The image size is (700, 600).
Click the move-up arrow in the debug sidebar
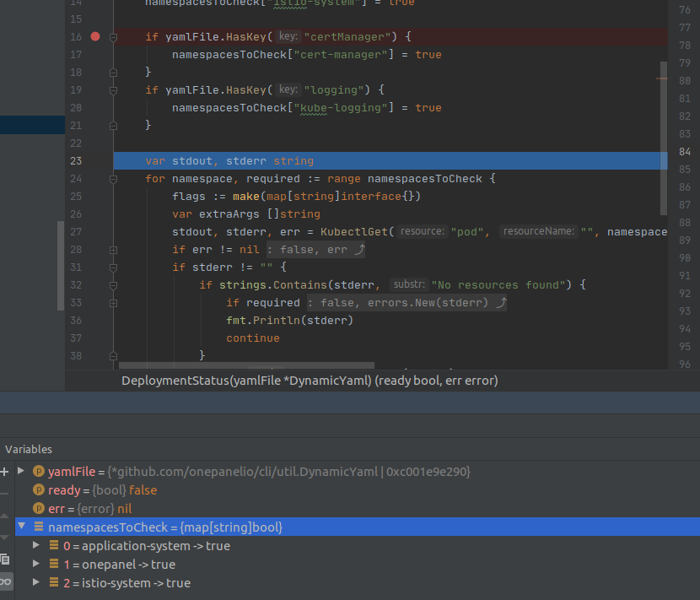click(5, 517)
